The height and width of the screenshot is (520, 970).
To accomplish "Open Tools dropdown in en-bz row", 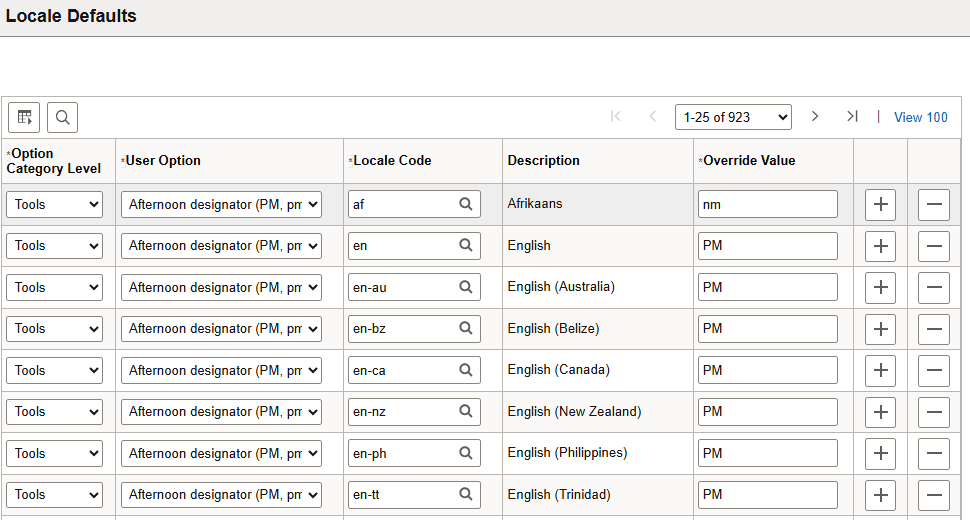I will pyautogui.click(x=54, y=328).
